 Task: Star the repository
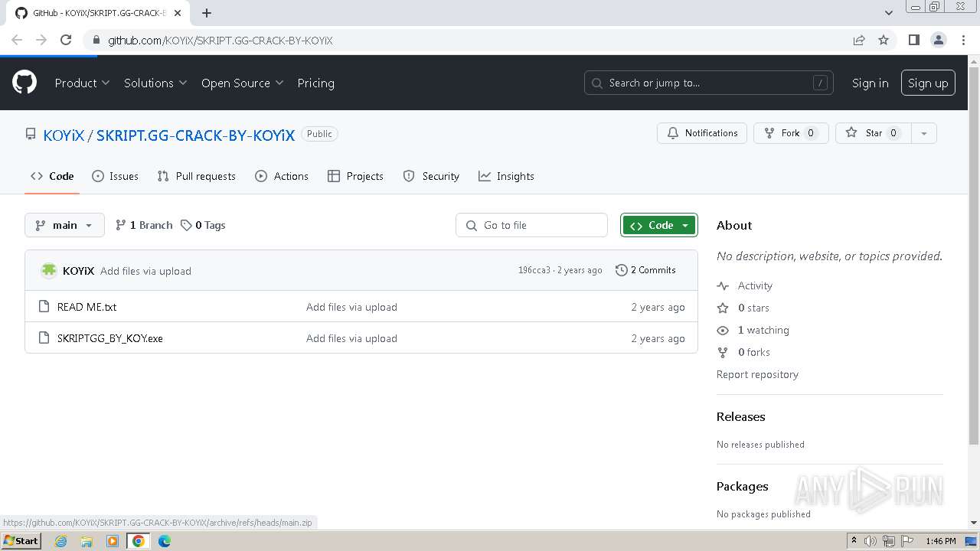pyautogui.click(x=874, y=133)
